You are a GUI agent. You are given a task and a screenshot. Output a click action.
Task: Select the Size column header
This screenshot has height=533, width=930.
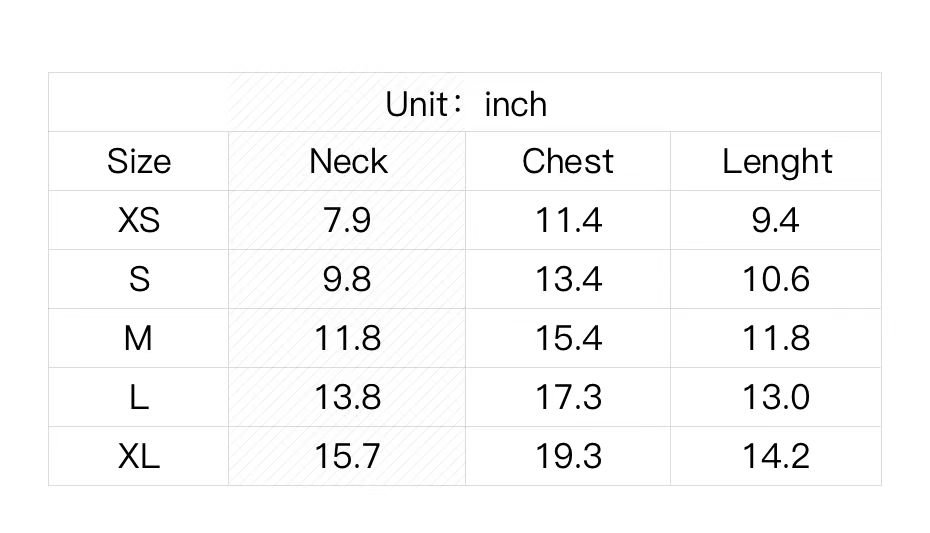(x=139, y=162)
